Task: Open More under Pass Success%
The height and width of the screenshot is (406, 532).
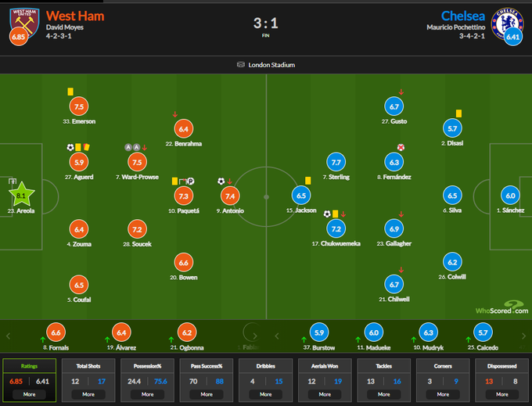Action: pyautogui.click(x=207, y=394)
